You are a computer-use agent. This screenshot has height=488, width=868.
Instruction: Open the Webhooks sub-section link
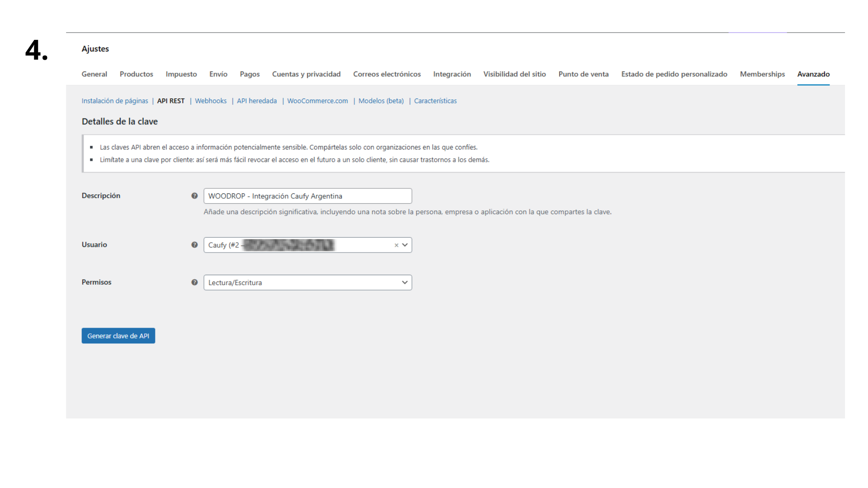211,101
